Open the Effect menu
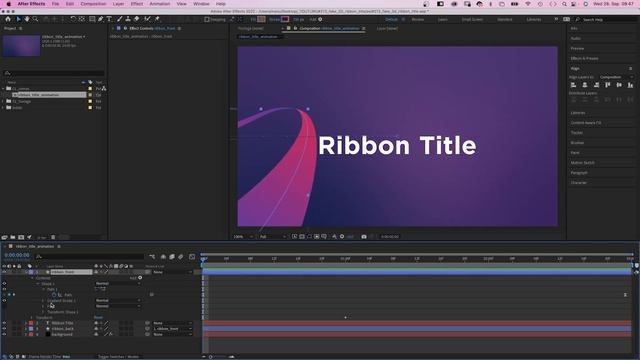Screen dimensions: 640x360 (137, 4)
